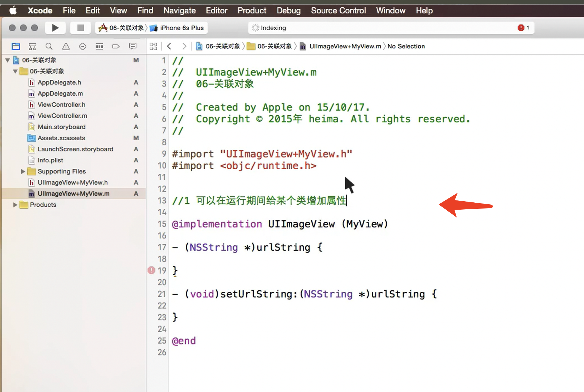Screen dimensions: 584x392
Task: Go back using the left chevron
Action: pyautogui.click(x=169, y=46)
